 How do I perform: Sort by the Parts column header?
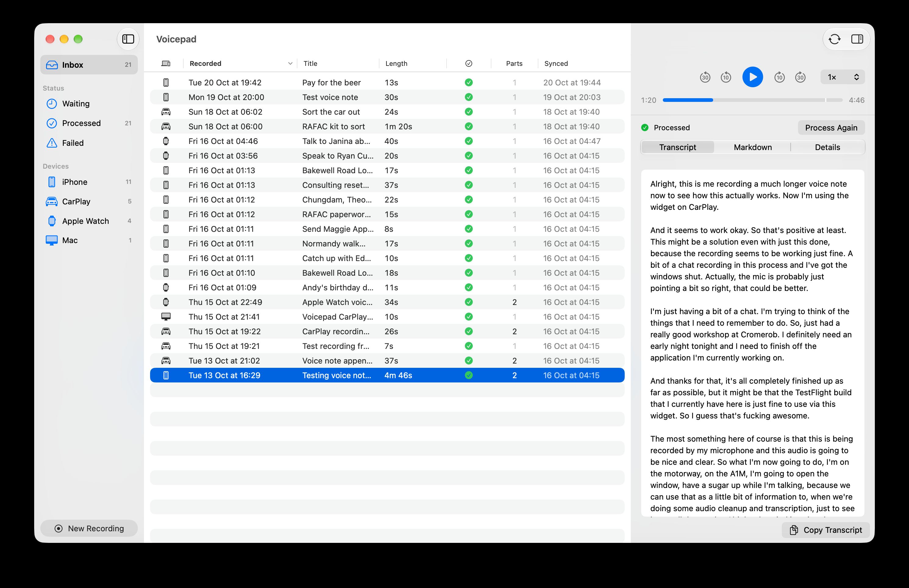[514, 63]
